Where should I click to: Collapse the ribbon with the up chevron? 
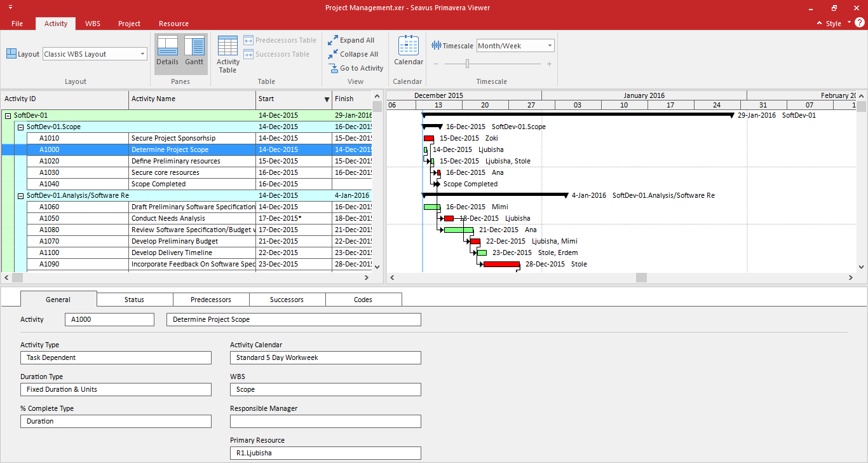[818, 24]
